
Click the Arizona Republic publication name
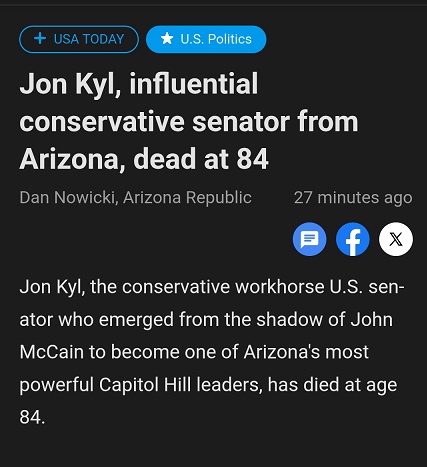point(187,197)
